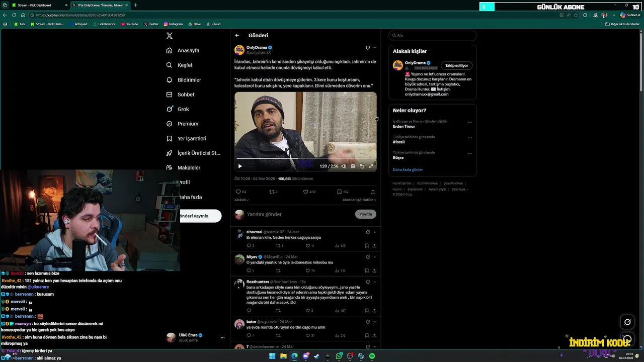The image size is (644, 362).
Task: Open Bildirimler notifications
Action: 184,80
